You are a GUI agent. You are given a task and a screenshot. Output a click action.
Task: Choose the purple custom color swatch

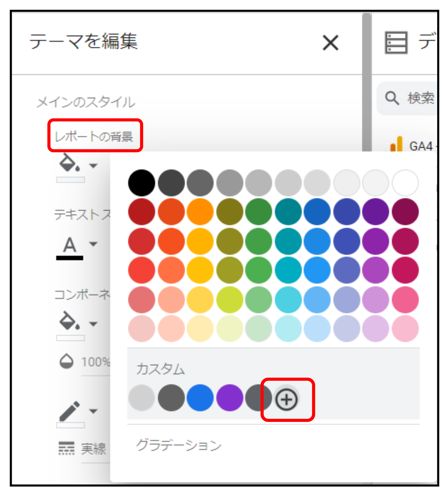click(230, 398)
